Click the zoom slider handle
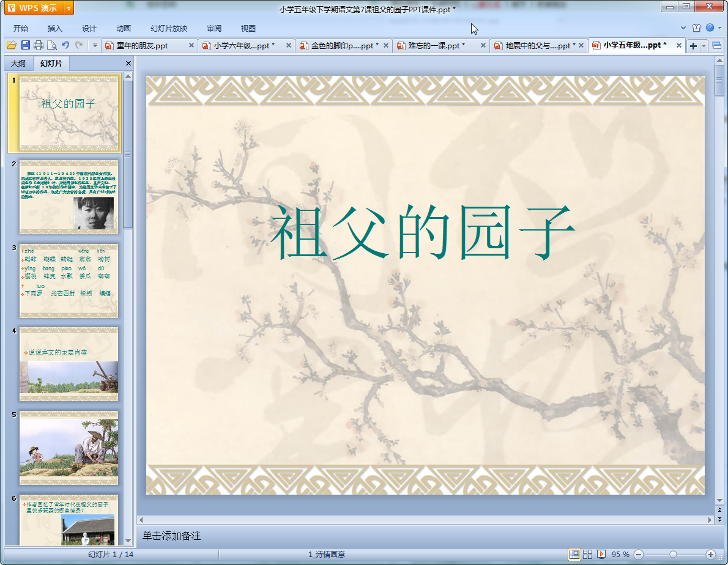Viewport: 728px width, 565px height. (673, 555)
